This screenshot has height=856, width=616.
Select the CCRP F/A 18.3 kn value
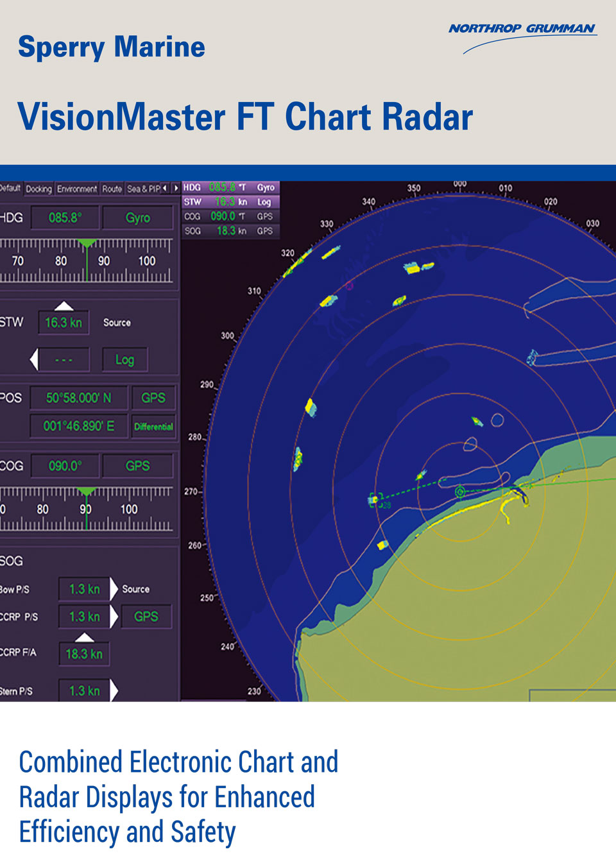84,654
